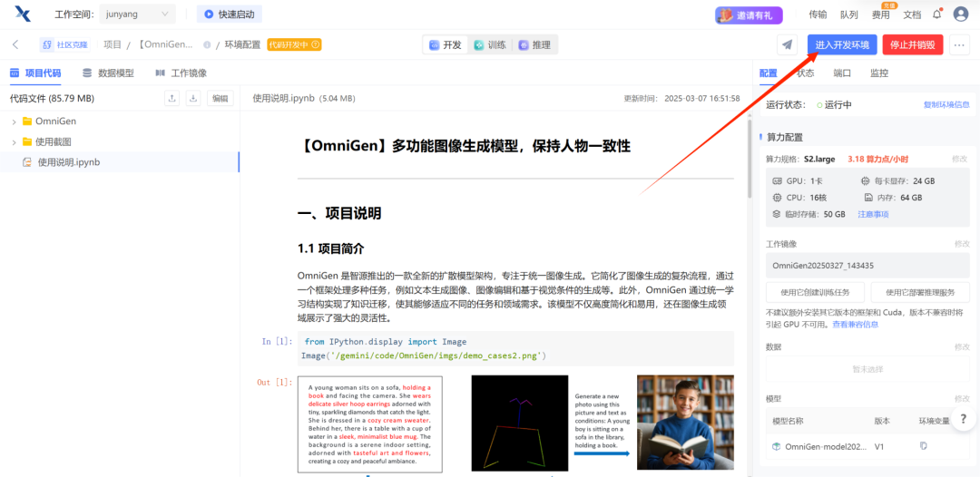This screenshot has width=980, height=477.
Task: Open the junyang workspace dropdown
Action: pyautogui.click(x=138, y=14)
